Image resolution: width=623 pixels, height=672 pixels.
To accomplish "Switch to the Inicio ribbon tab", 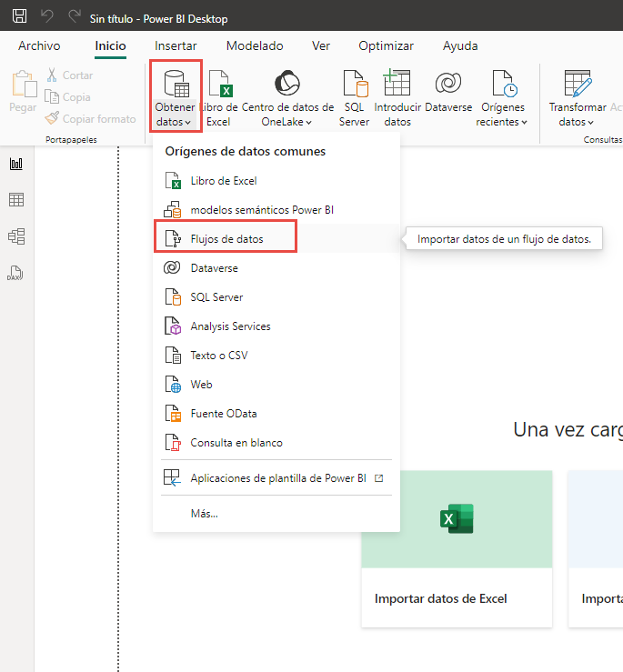I will 110,45.
